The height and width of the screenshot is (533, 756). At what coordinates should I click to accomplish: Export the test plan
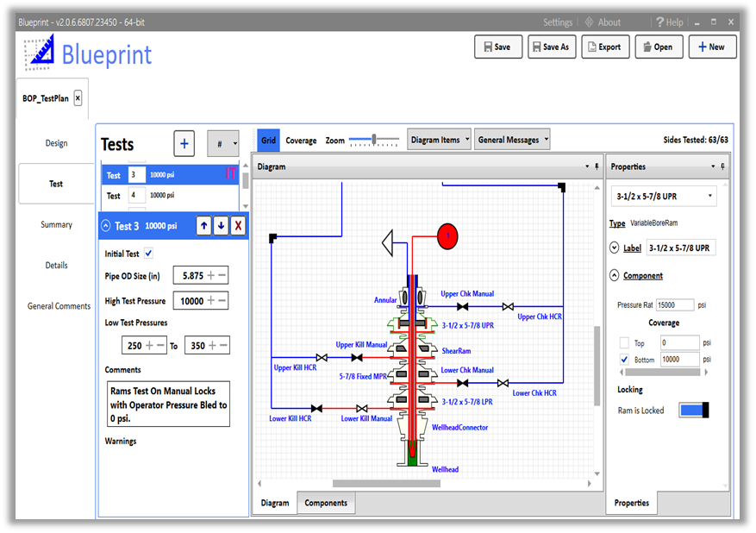605,47
